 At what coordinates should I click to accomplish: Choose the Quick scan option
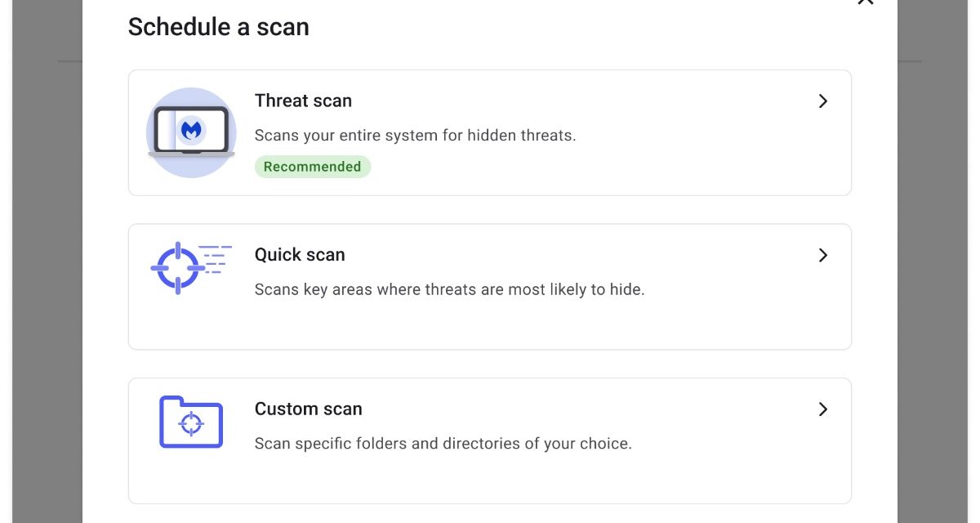coord(490,286)
